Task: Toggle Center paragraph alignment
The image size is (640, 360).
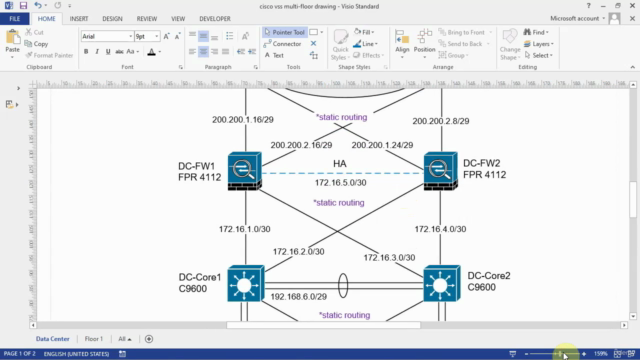Action: pos(203,51)
